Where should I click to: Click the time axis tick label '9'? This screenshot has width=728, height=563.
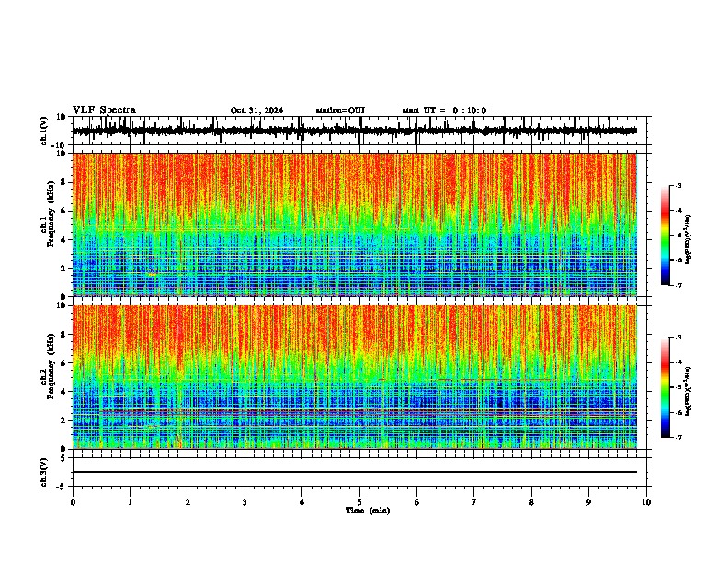point(588,502)
